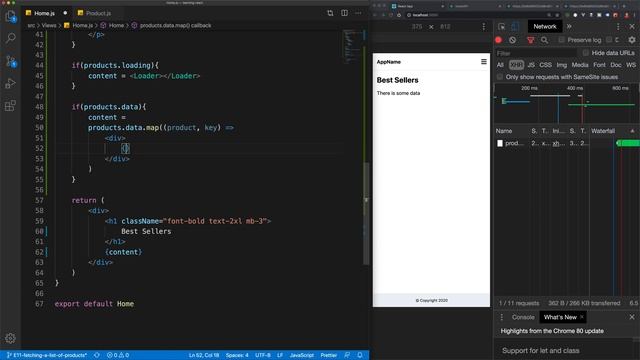Open the Run and Debug view
The height and width of the screenshot is (360, 640).
coord(11,83)
